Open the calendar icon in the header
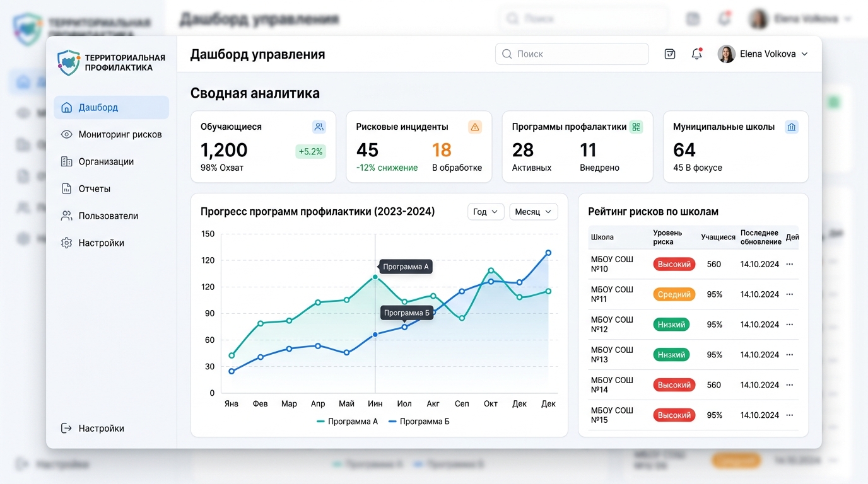The image size is (868, 484). (670, 54)
